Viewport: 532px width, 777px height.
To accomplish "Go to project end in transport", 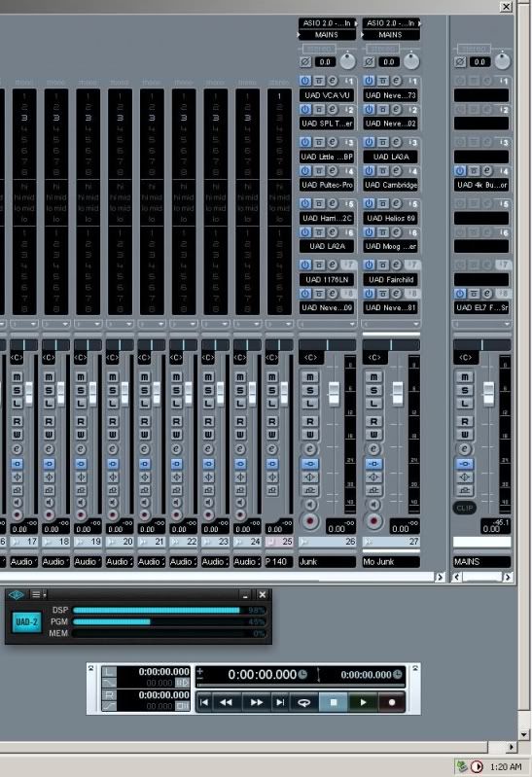I will (x=280, y=702).
